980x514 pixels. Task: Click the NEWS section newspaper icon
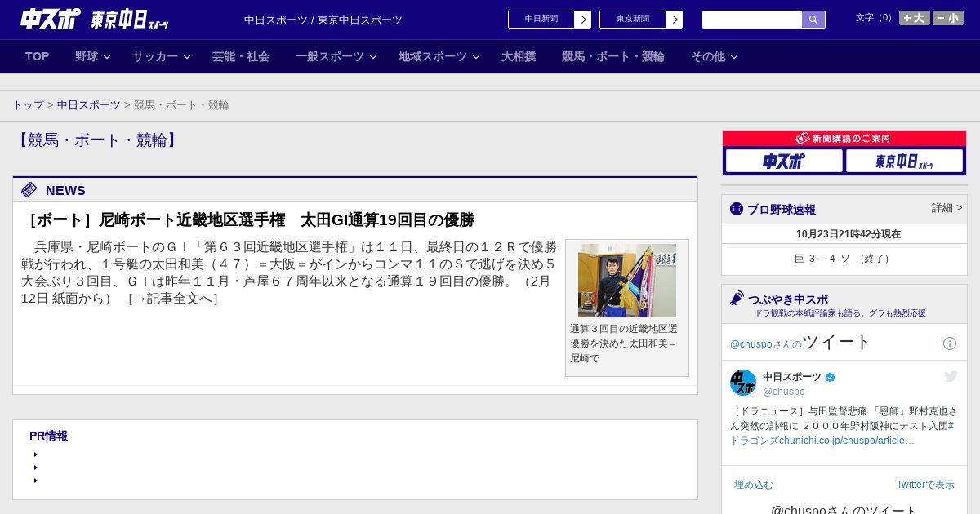click(29, 190)
